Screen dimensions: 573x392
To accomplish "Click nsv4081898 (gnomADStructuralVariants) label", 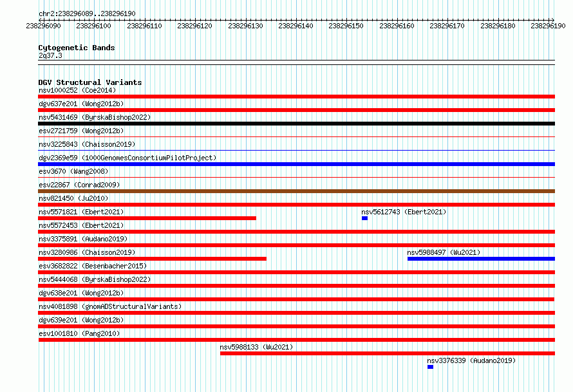I will pos(110,306).
